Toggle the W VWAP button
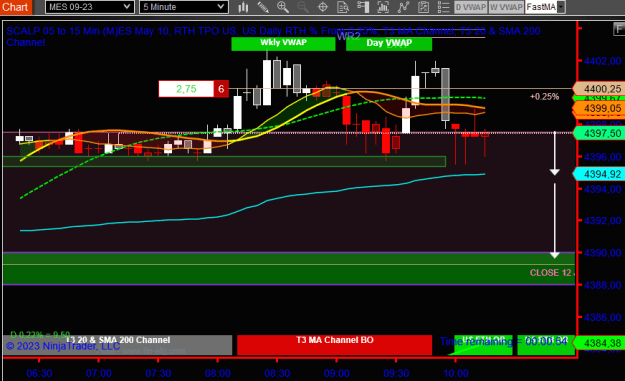 (x=506, y=7)
